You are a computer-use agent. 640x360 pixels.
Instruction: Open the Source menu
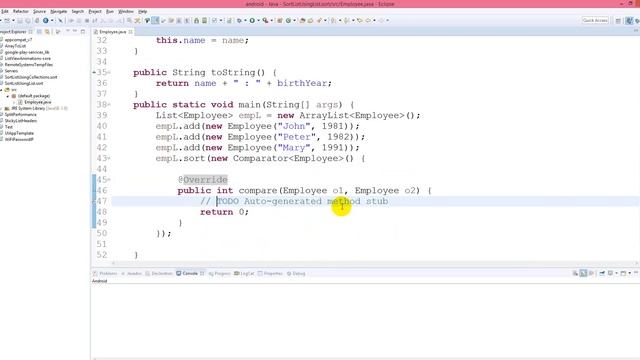pos(39,11)
